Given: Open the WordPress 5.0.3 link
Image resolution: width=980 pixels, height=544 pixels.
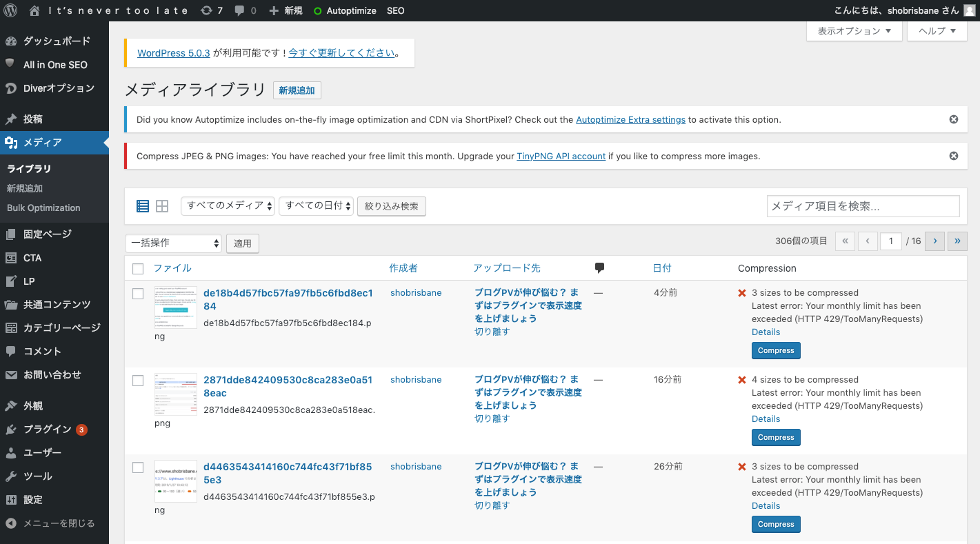Looking at the screenshot, I should [x=174, y=52].
